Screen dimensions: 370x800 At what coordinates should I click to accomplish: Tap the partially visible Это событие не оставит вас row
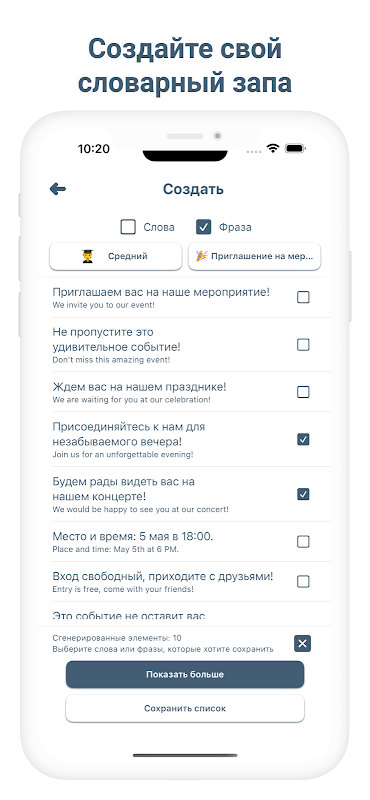coord(185,615)
